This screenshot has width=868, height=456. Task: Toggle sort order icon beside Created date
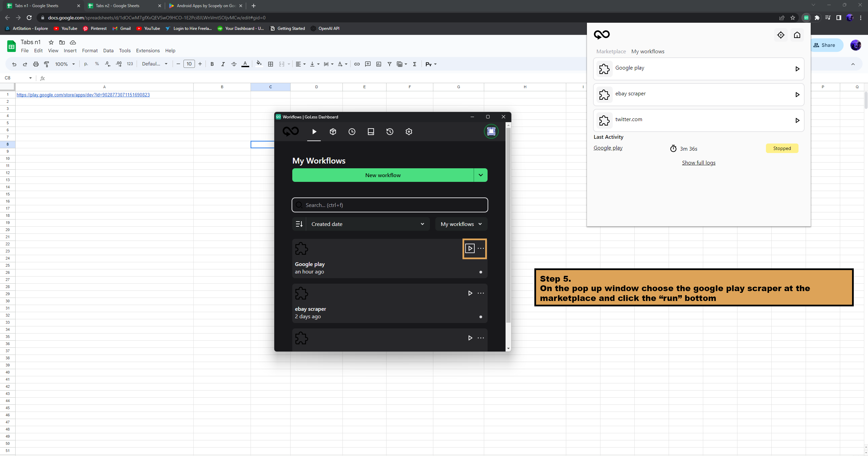[299, 224]
